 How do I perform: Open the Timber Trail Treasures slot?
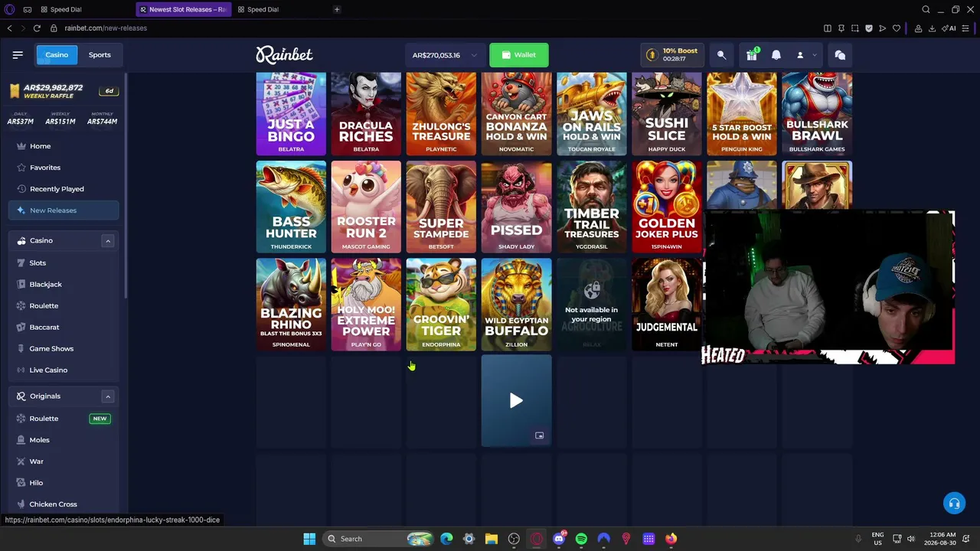click(x=592, y=207)
